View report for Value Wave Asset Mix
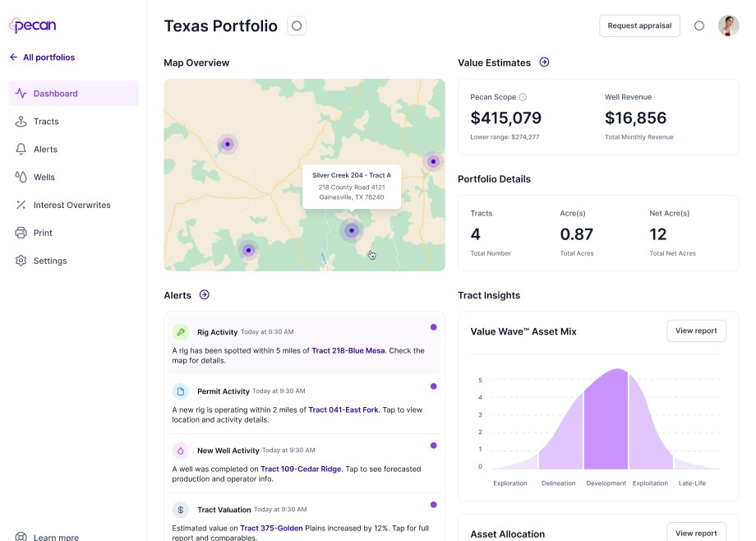This screenshot has width=756, height=541. 696,331
